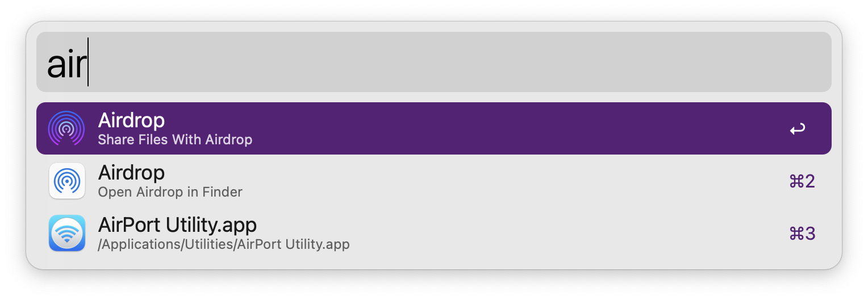Viewport: 868px width, 300px height.
Task: Click the "Open Airdrop in Finder" subtitle
Action: tap(170, 192)
